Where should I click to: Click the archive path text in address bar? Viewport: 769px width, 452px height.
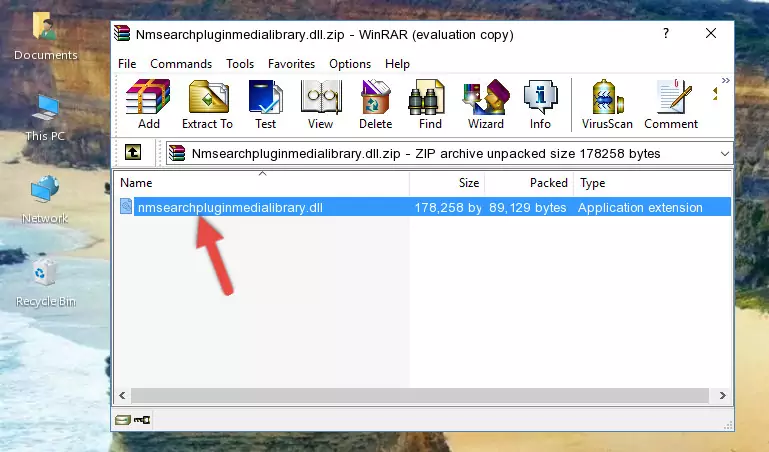click(426, 153)
